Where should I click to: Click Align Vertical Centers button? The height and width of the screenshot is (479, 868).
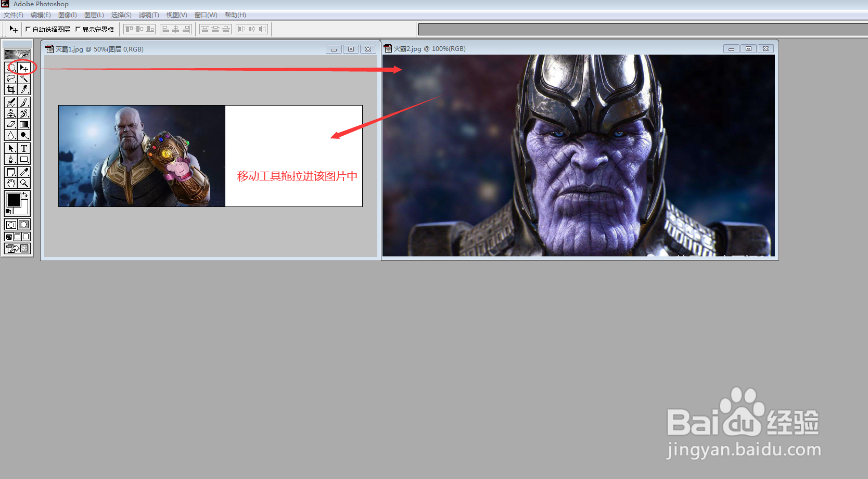(x=139, y=29)
